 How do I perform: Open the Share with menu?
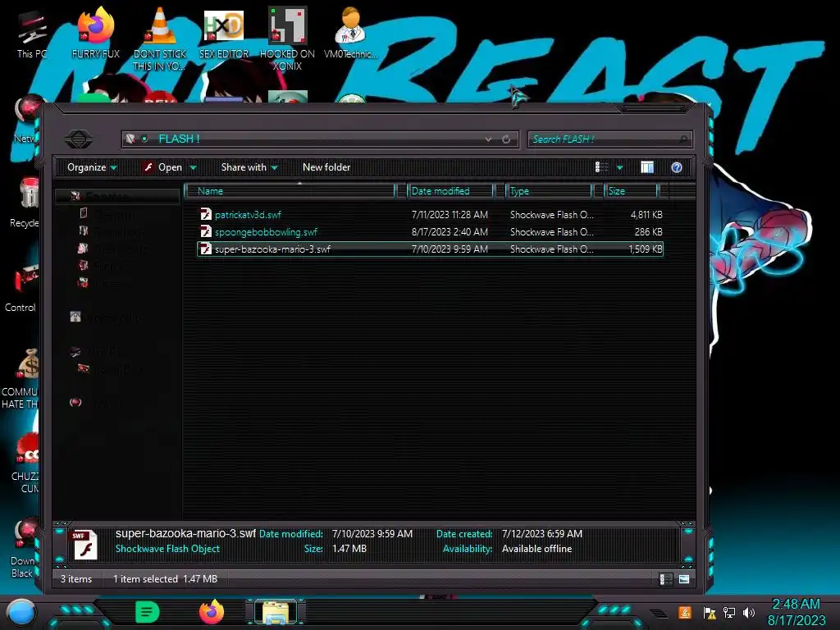tap(249, 167)
